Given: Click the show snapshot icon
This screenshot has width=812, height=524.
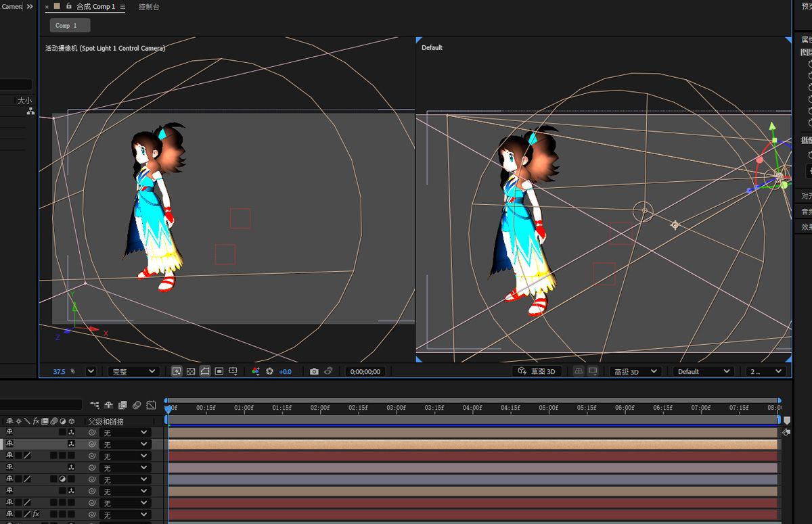Looking at the screenshot, I should (328, 371).
